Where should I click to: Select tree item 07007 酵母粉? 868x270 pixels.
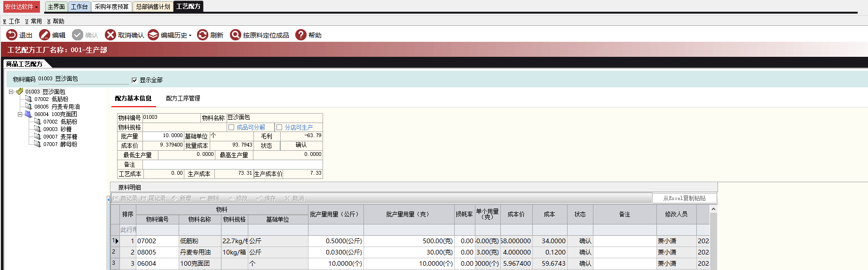(60, 144)
